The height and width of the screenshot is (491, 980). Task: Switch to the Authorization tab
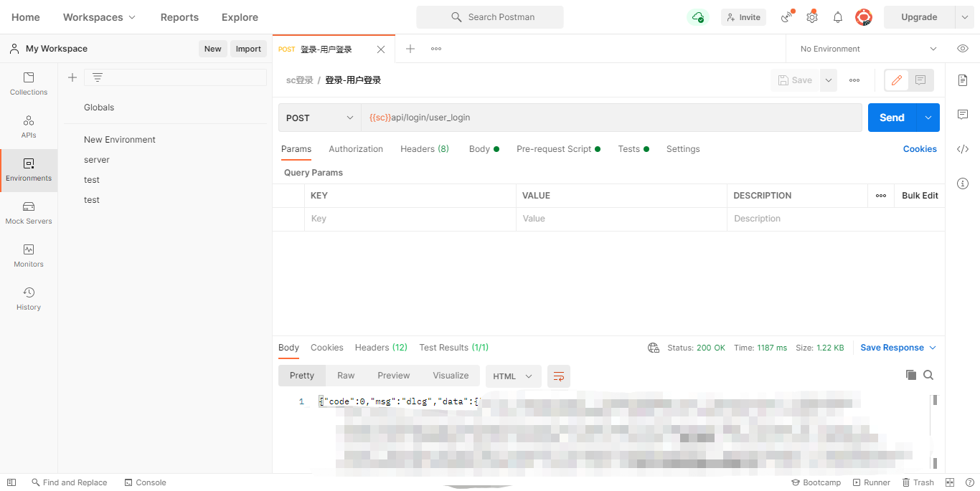[356, 149]
